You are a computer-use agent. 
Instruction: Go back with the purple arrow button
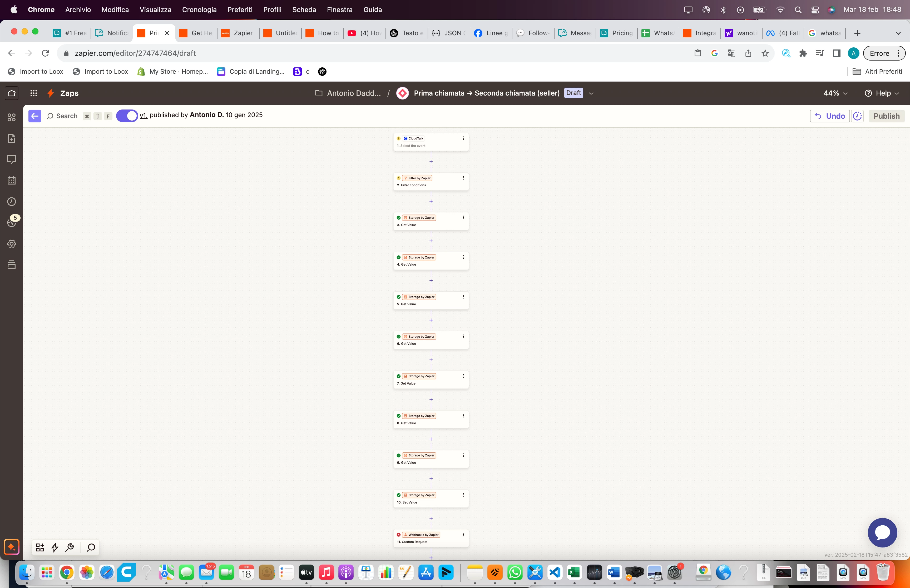coord(35,116)
